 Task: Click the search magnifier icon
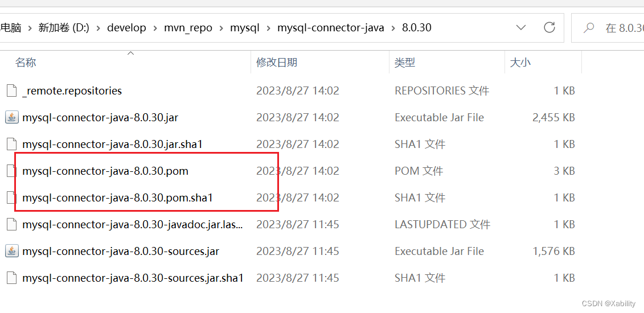pyautogui.click(x=589, y=27)
